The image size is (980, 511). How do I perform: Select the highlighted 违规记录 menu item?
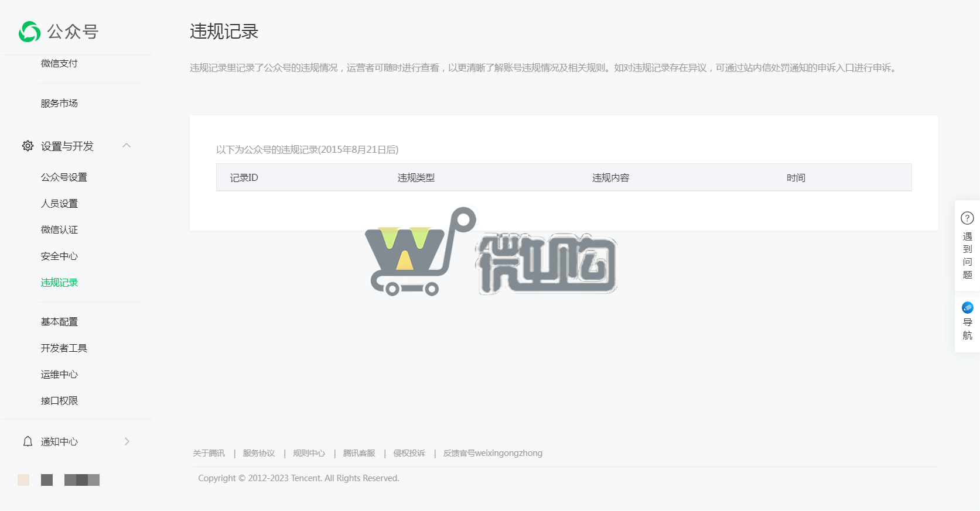(59, 282)
